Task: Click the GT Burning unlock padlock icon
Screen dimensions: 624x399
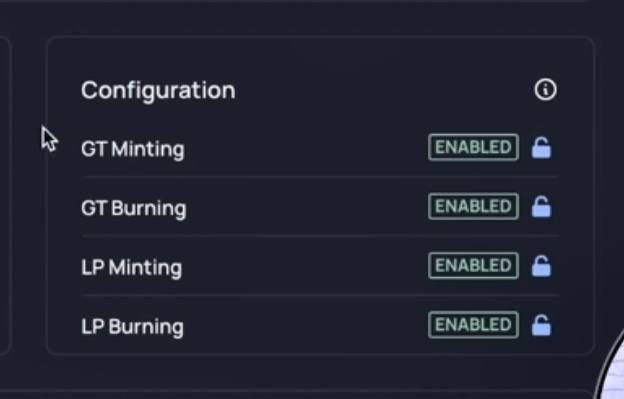Action: coord(541,207)
